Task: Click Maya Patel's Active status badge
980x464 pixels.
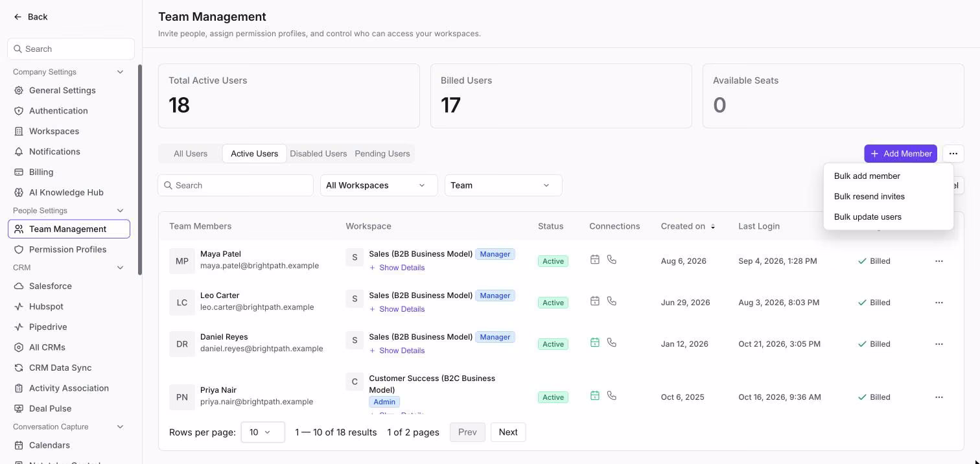Action: [x=553, y=261]
